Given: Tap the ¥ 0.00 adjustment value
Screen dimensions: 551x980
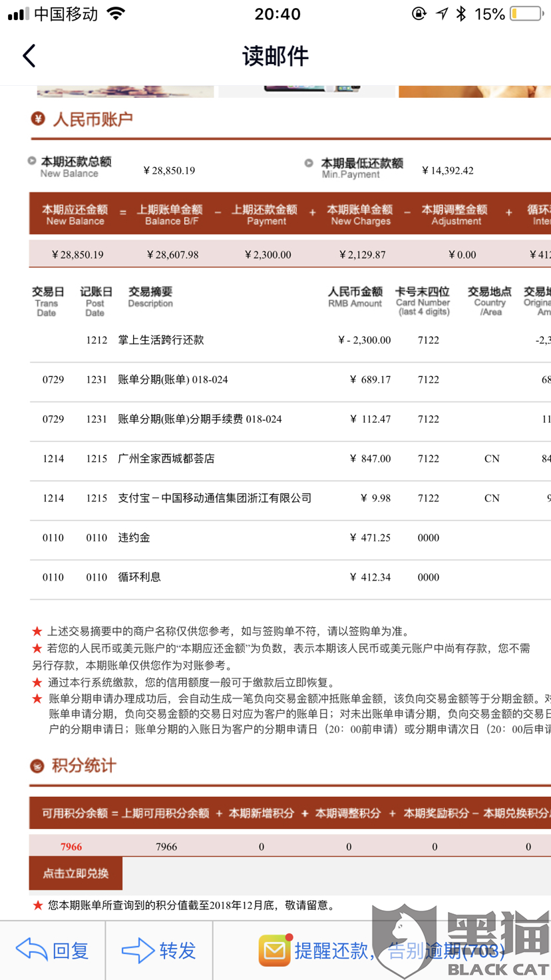Looking at the screenshot, I should tap(462, 255).
